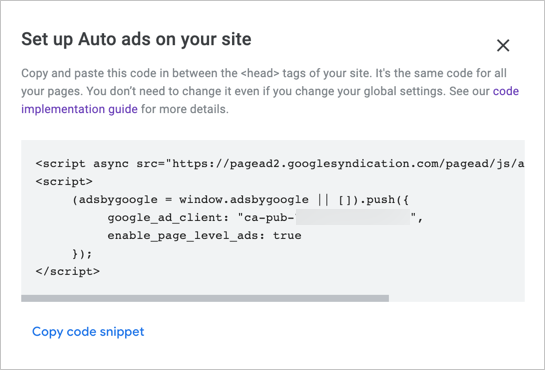This screenshot has width=545, height=370.
Task: Click the closing }); line
Action: coord(82,254)
